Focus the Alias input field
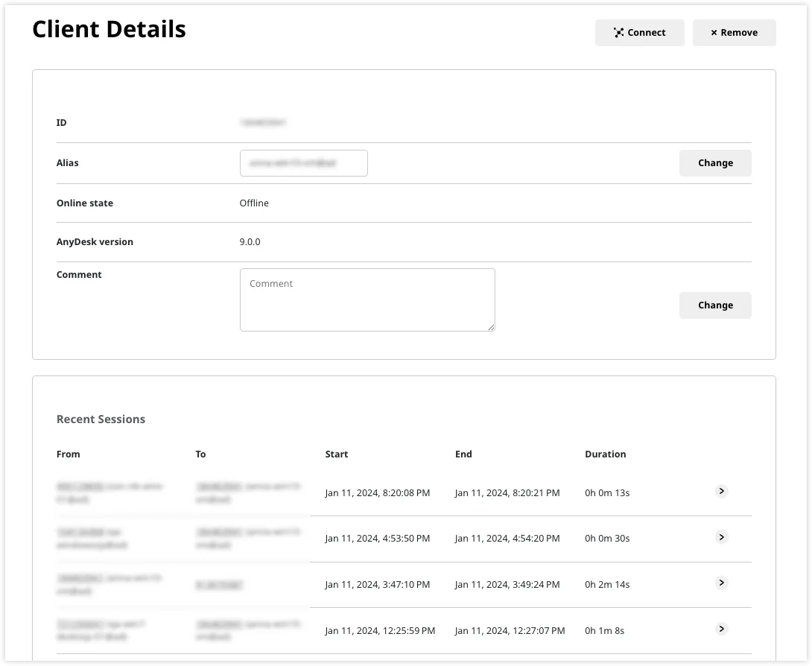The height and width of the screenshot is (666, 812). coord(304,163)
